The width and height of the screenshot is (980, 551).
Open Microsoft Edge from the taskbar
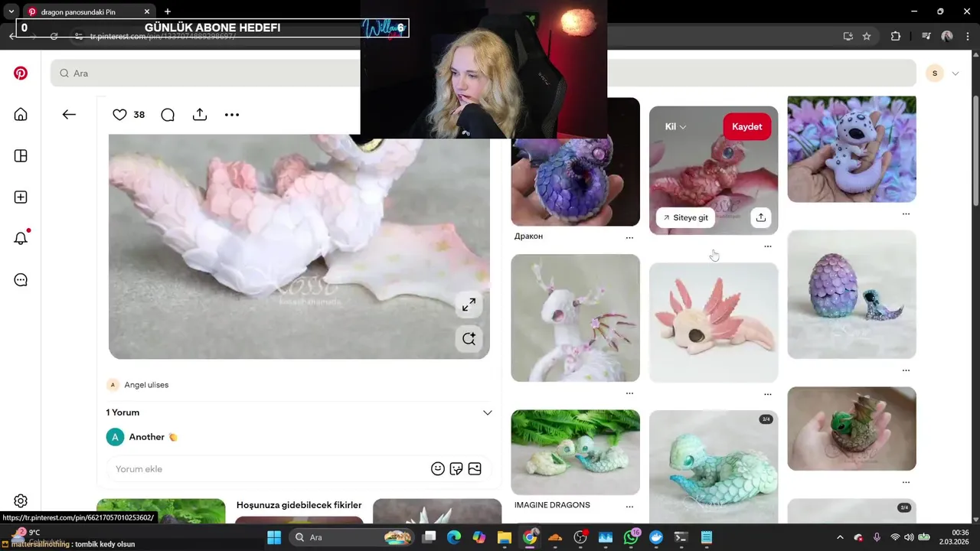[454, 537]
